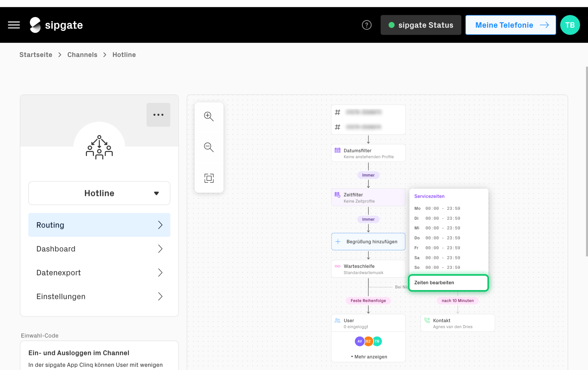
Task: Click the plus icon for Begrüßung
Action: (x=338, y=242)
